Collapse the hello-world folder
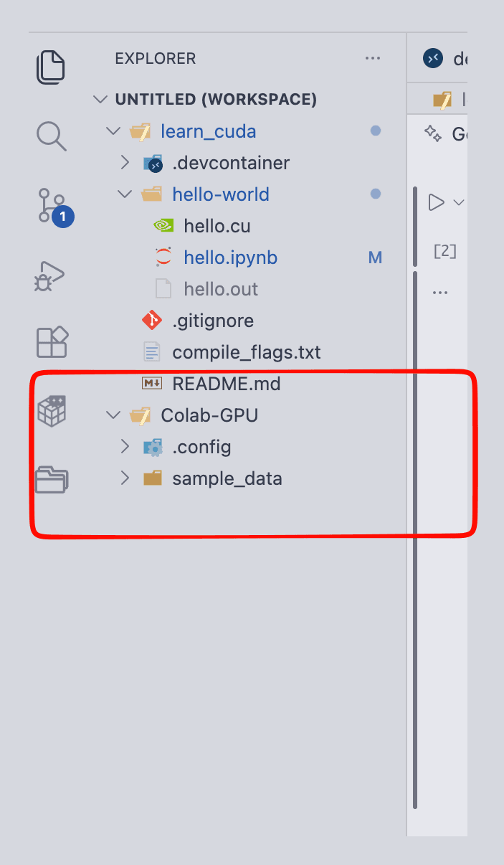 [x=125, y=194]
